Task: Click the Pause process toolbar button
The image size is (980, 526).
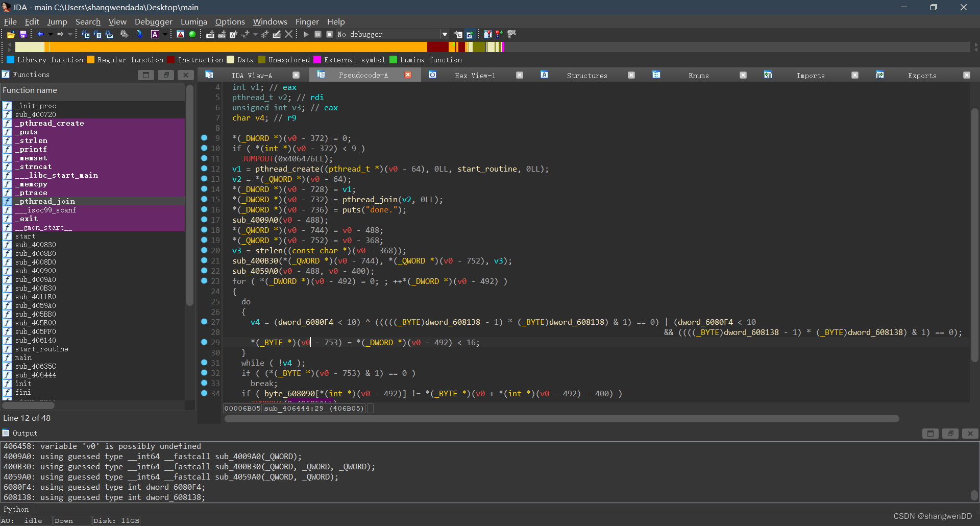Action: (318, 34)
